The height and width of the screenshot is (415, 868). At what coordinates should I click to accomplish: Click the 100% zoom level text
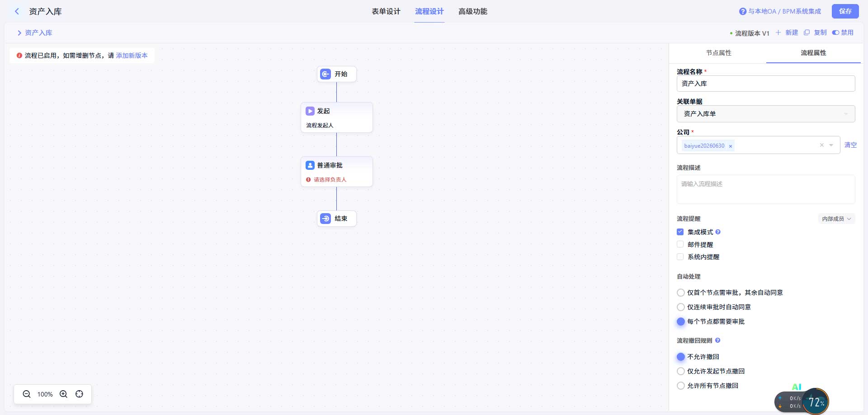[45, 394]
